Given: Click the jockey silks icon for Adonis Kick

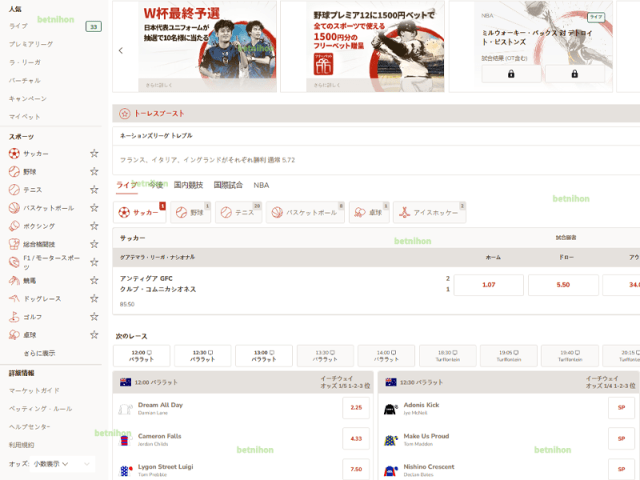Looking at the screenshot, I should (391, 409).
